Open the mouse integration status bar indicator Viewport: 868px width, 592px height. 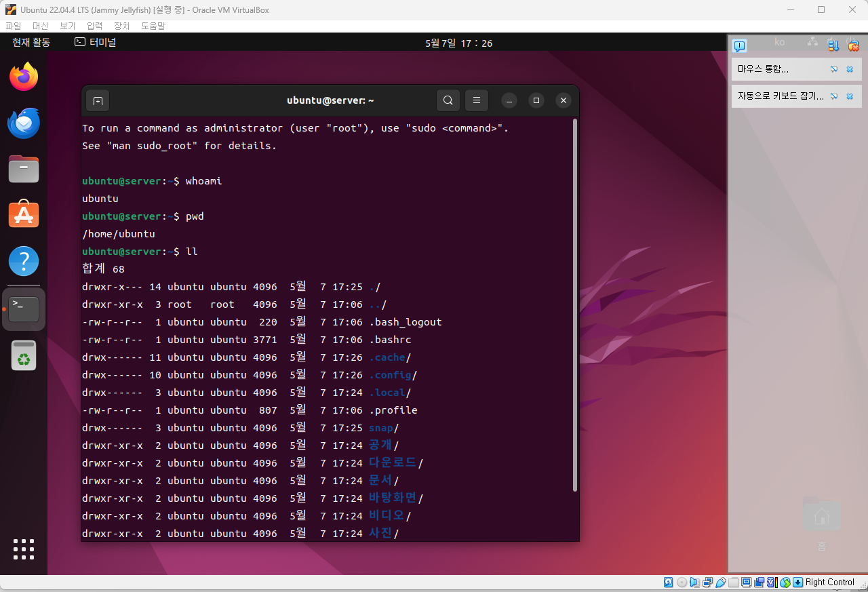click(785, 582)
